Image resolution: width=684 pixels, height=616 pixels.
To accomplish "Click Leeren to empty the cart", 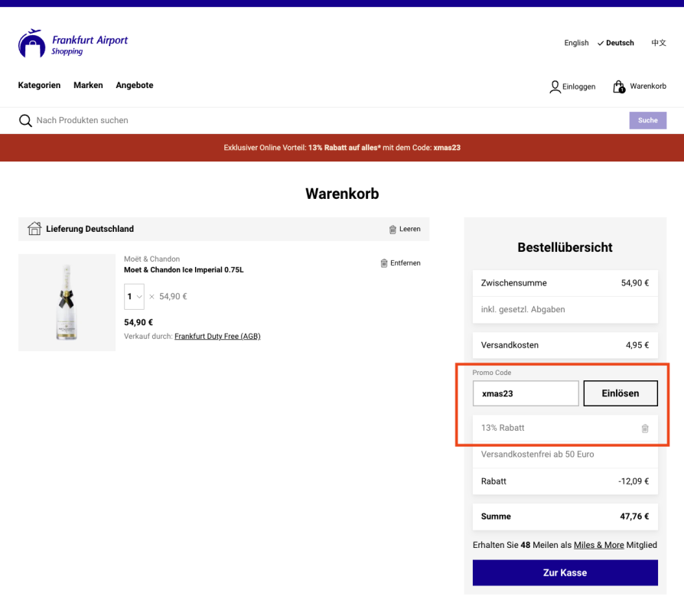I will [409, 229].
